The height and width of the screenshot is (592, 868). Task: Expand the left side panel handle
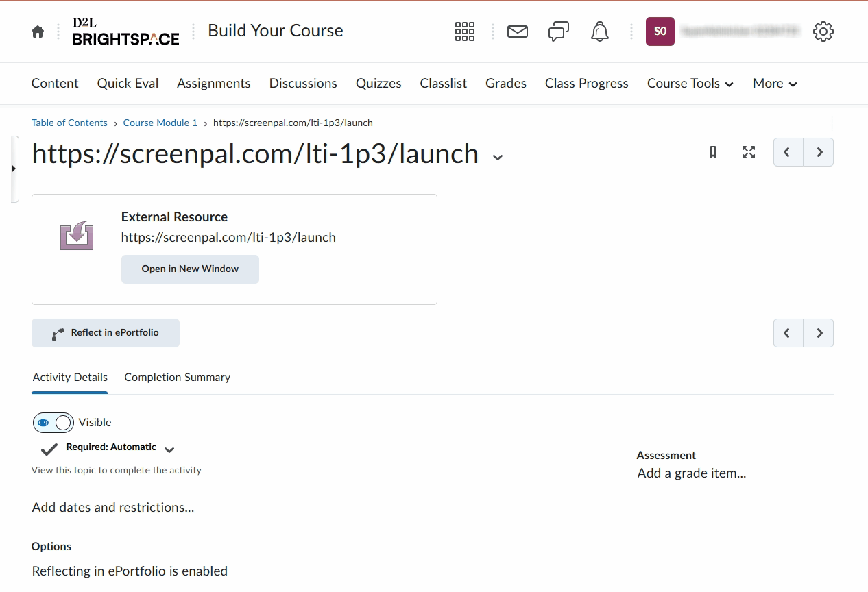[14, 169]
